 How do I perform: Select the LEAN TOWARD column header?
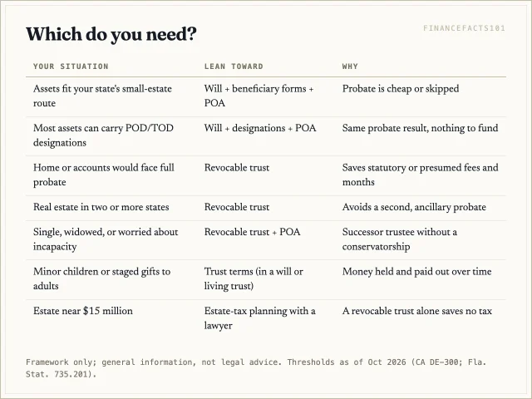(x=234, y=66)
